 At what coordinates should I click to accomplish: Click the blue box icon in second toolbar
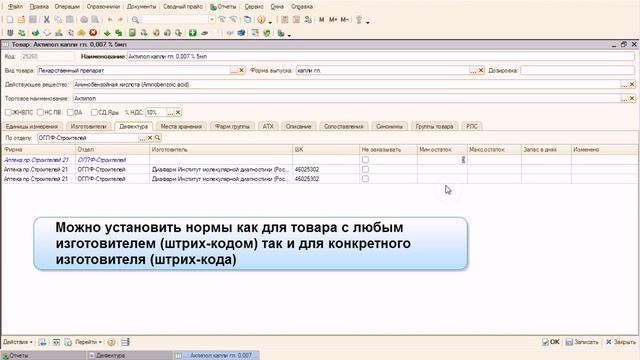[242, 33]
